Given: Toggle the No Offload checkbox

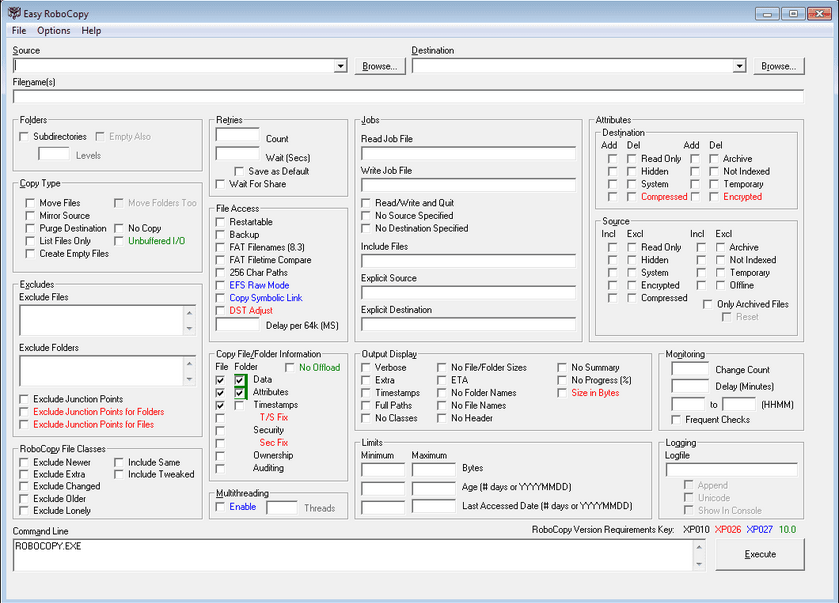Looking at the screenshot, I should [x=289, y=368].
